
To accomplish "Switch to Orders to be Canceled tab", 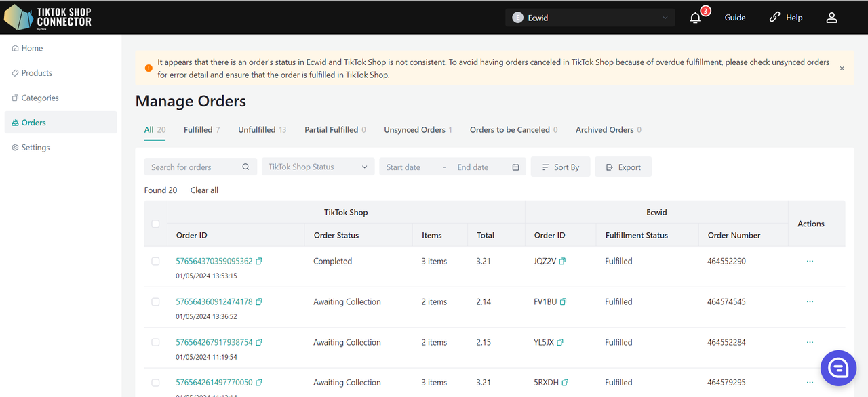I will pyautogui.click(x=513, y=129).
